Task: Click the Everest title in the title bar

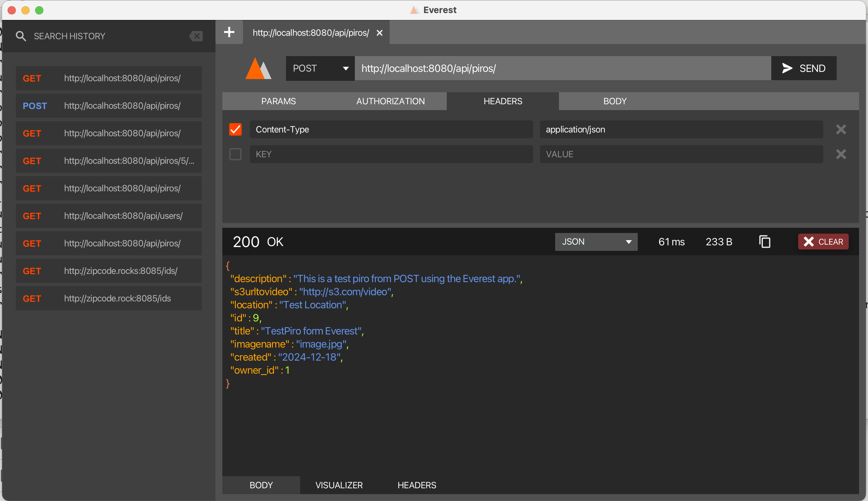Action: coord(440,10)
